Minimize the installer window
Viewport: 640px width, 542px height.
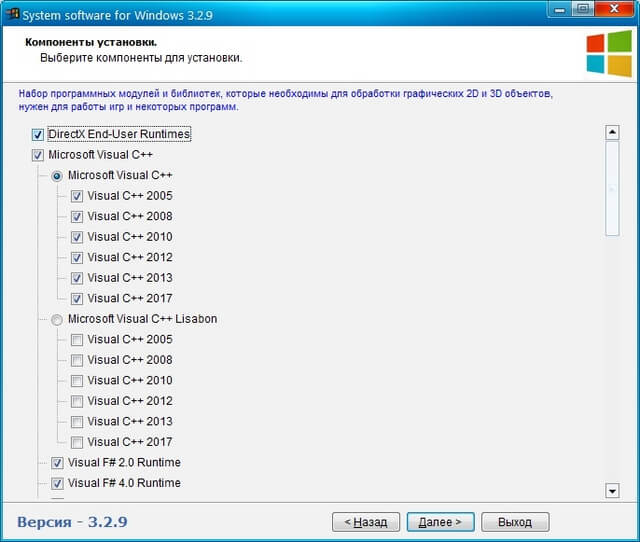click(x=560, y=9)
